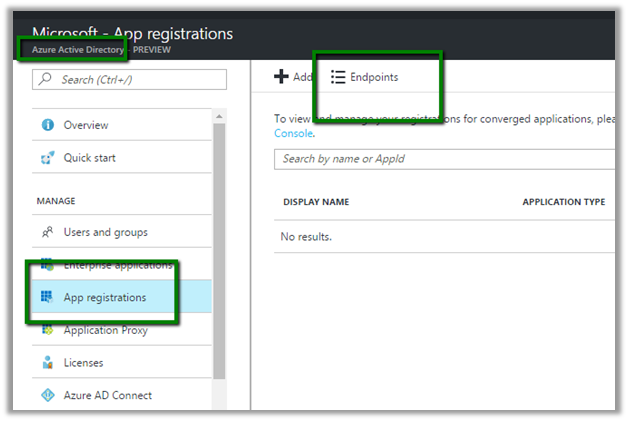Viewport: 628px width, 421px height.
Task: Open Quick start in sidebar
Action: click(x=91, y=157)
